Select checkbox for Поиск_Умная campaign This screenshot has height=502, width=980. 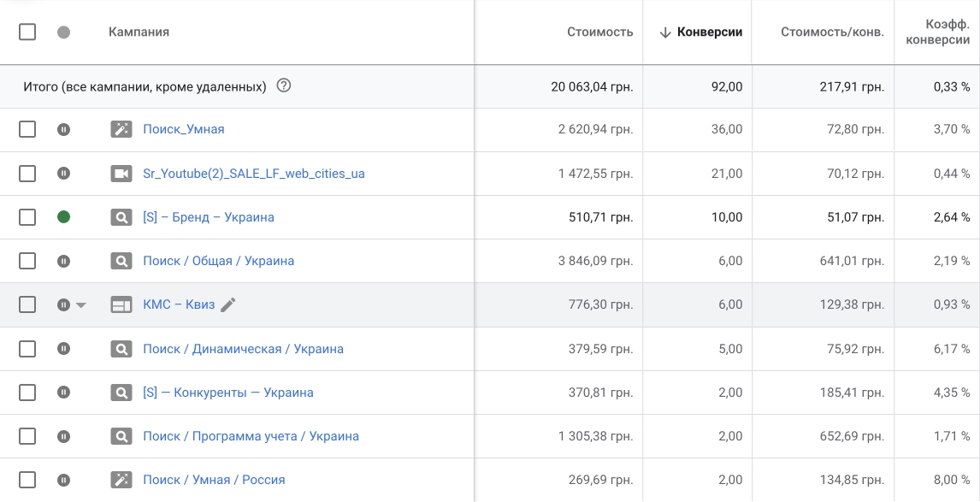[x=27, y=129]
